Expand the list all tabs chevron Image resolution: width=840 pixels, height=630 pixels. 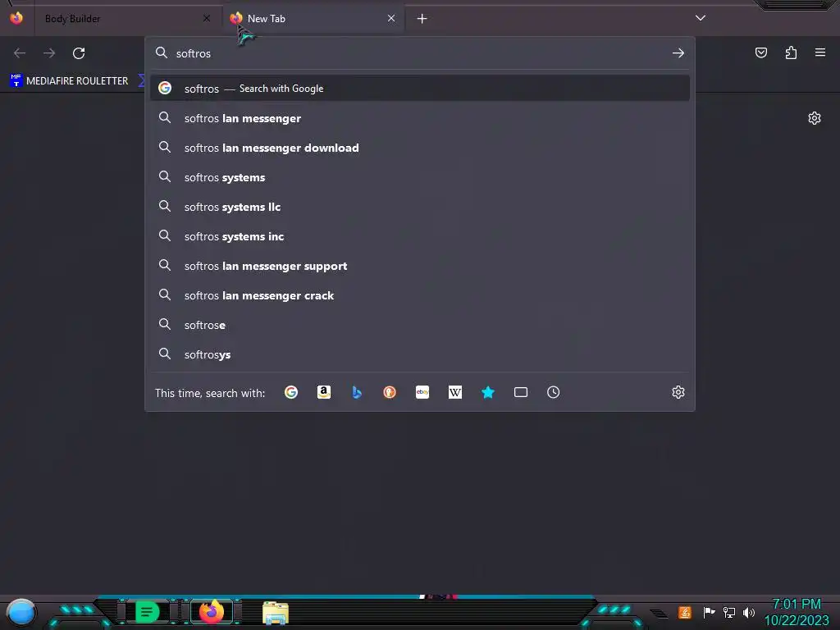pos(701,18)
